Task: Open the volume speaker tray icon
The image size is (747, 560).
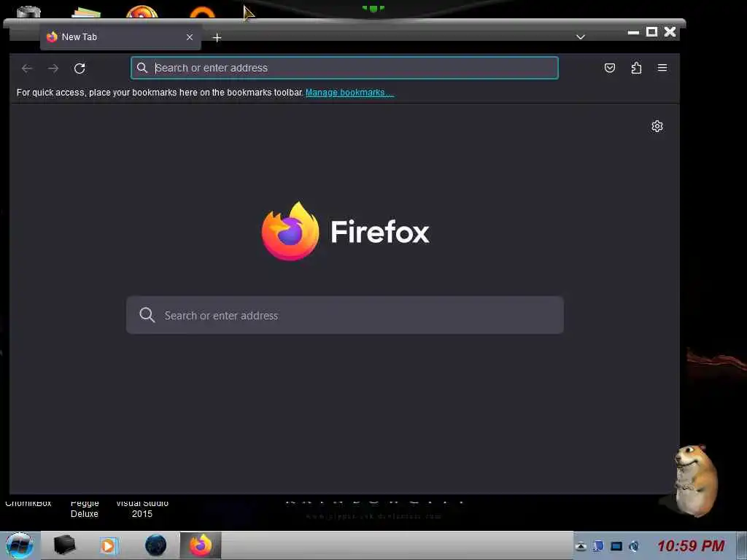Action: 634,546
